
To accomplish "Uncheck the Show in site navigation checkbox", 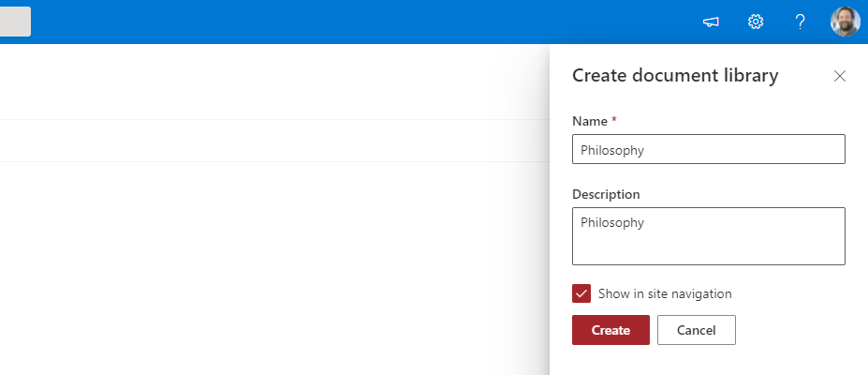I will [x=581, y=293].
